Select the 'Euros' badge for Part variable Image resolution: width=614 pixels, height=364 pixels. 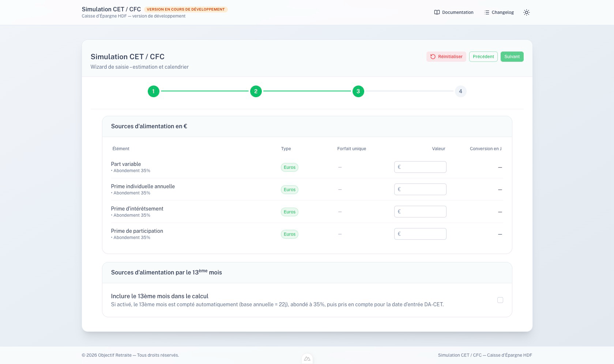[x=289, y=167]
